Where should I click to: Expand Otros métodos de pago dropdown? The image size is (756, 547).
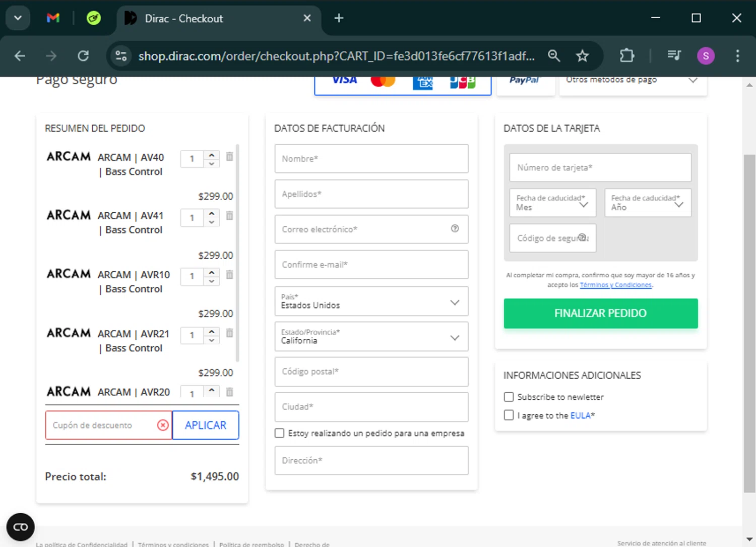click(633, 84)
